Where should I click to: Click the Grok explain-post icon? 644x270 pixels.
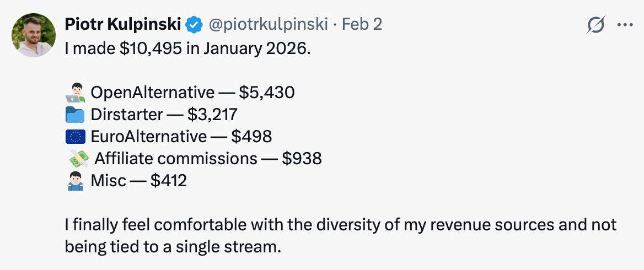[x=596, y=25]
